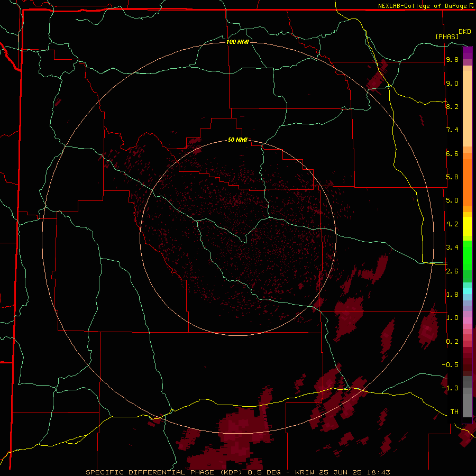
Task: Click the TH threshold label
Action: [454, 412]
